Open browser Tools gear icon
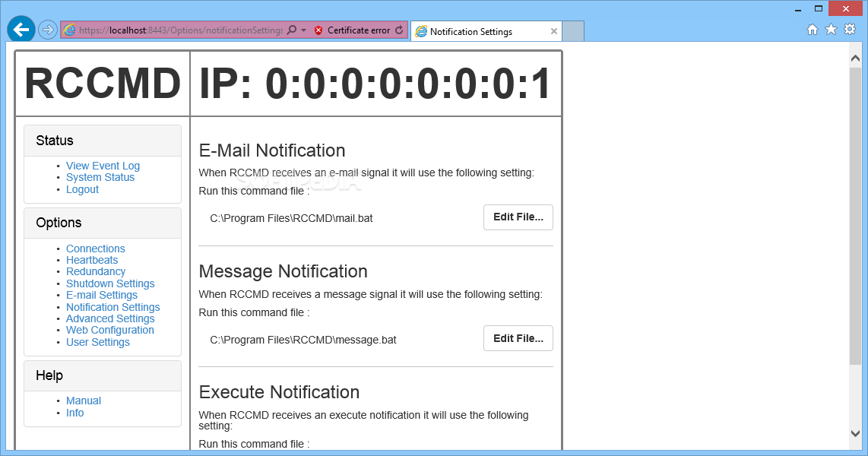Viewport: 868px width, 456px height. click(850, 30)
